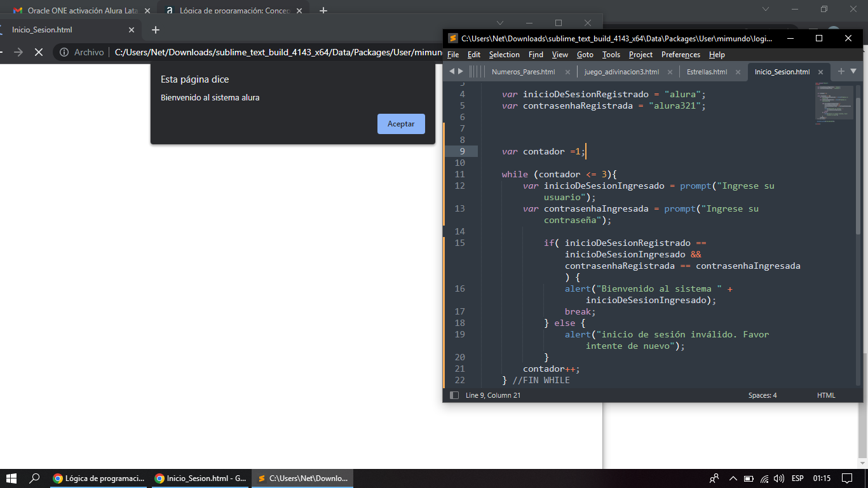Open the Tools menu in Sublime Text
The height and width of the screenshot is (488, 868).
[611, 55]
